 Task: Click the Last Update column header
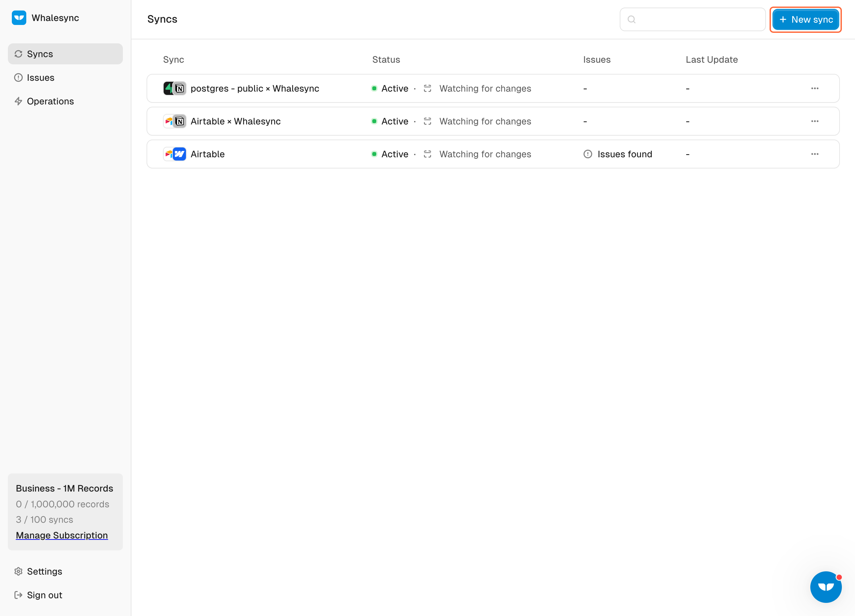click(x=712, y=59)
